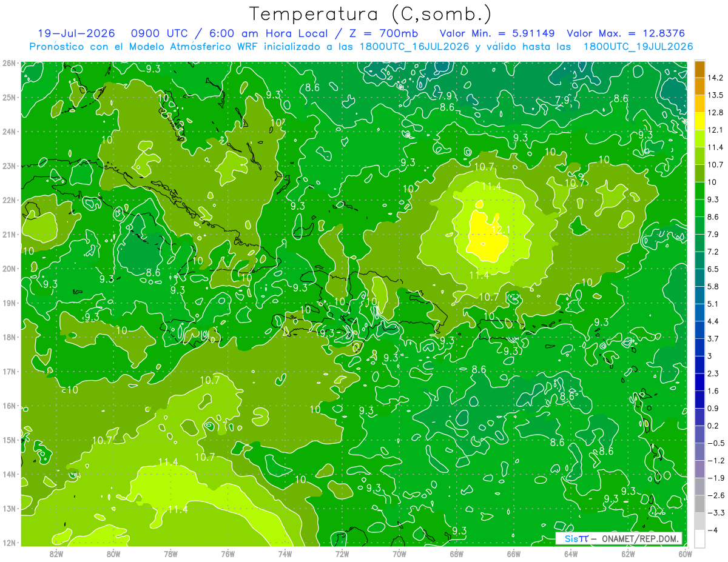This screenshot has height=562, width=728.
Task: Select the level text 'Z = 700mb'
Action: tap(385, 33)
